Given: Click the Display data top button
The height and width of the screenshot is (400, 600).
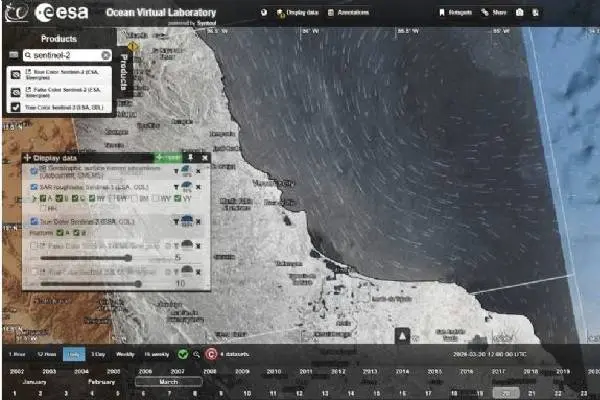Looking at the screenshot, I should [298, 13].
